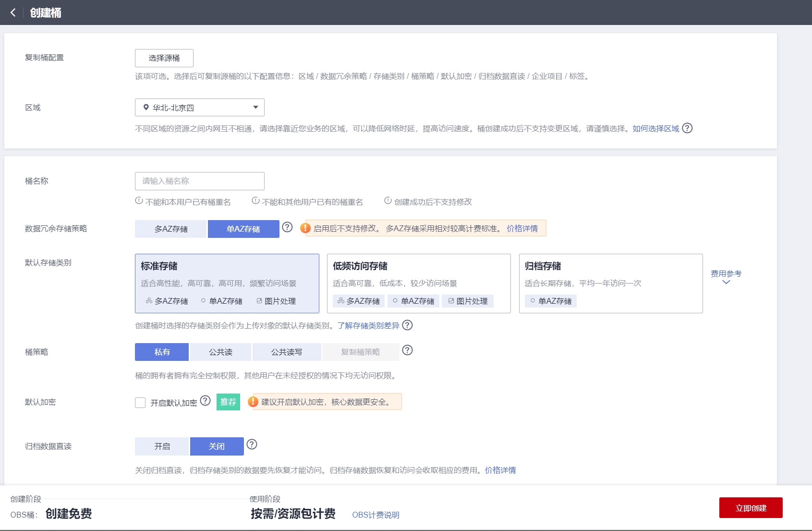This screenshot has height=531, width=812.
Task: Turn 归档数据直读 to 开启
Action: 162,446
